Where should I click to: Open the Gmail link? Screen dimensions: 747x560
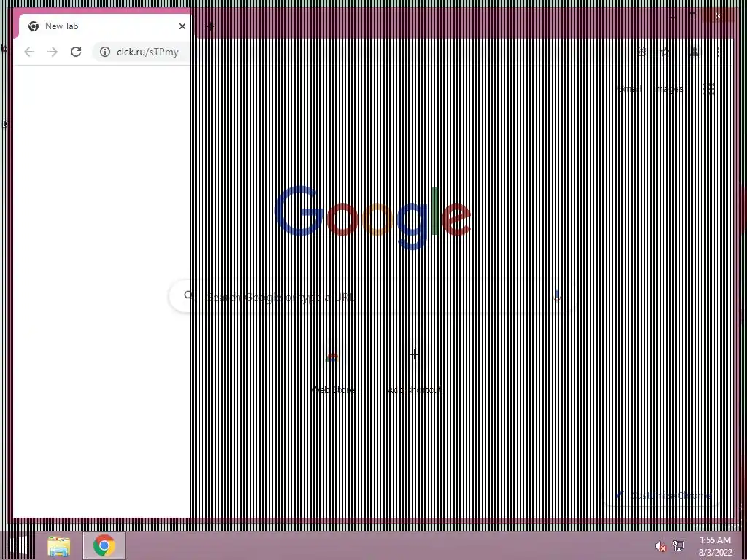630,88
